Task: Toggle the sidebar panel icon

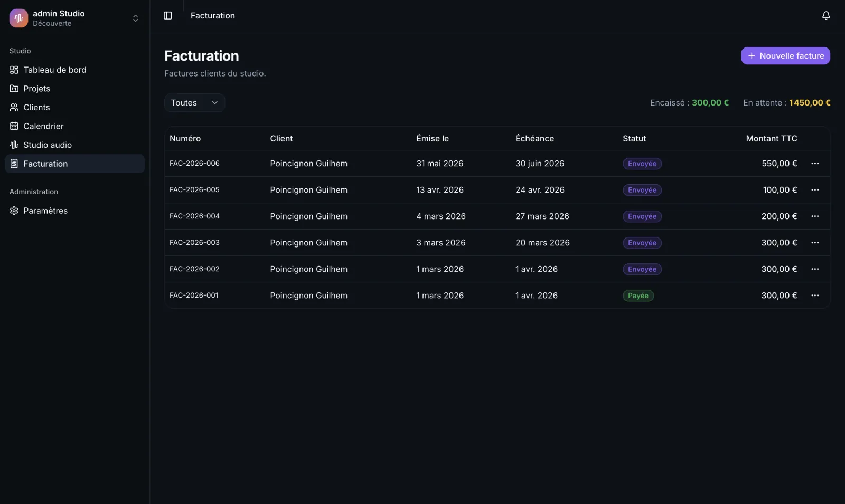Action: click(x=168, y=16)
